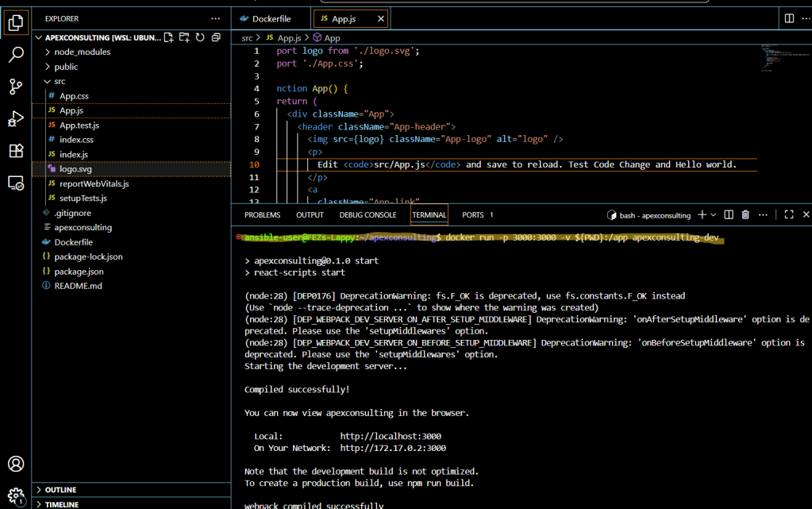Refresh the Explorer file tree
Image resolution: width=812 pixels, height=509 pixels.
pos(200,37)
